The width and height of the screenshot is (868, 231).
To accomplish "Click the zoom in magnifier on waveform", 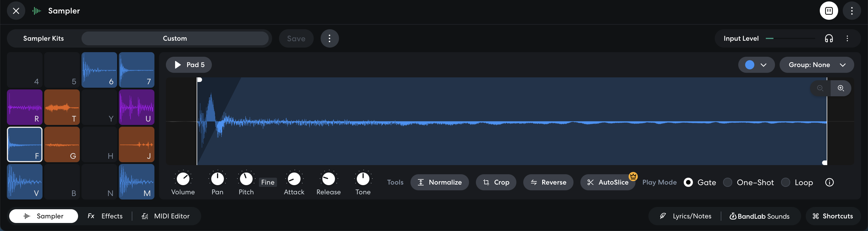I will [x=841, y=88].
